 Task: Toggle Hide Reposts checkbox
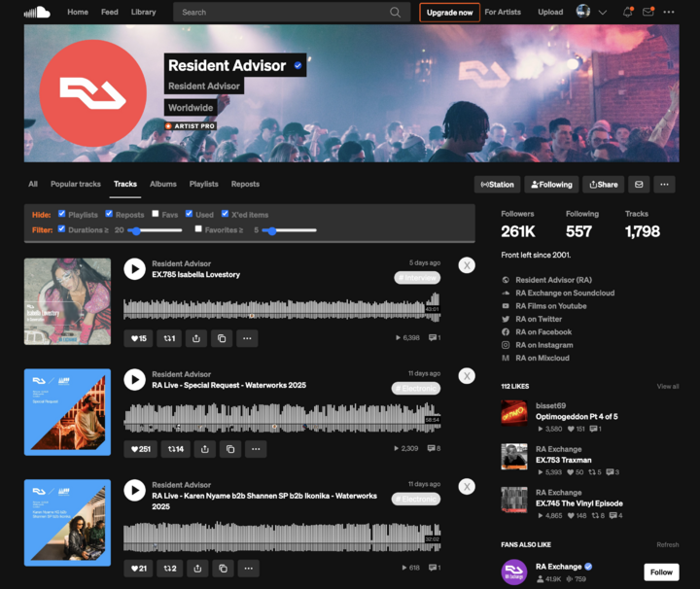point(109,214)
